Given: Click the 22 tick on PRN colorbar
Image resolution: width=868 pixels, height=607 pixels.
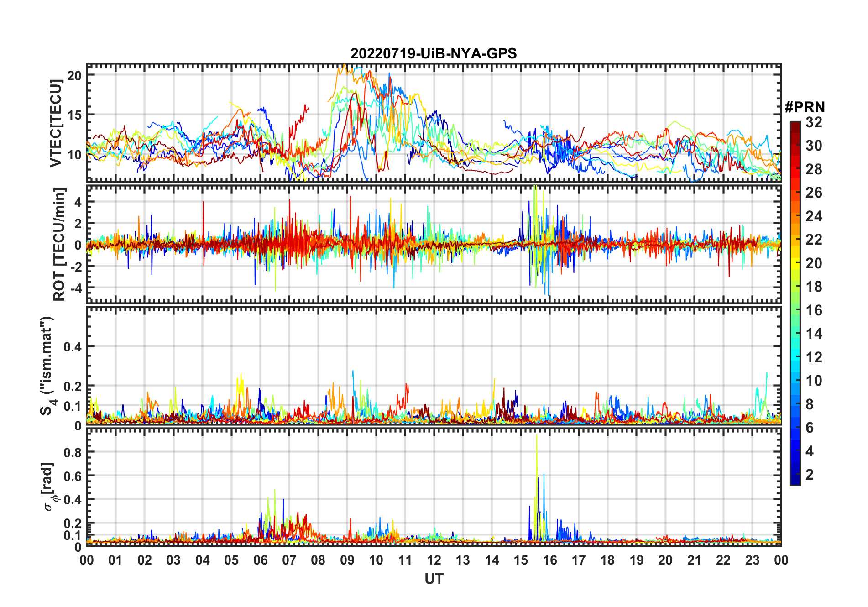Looking at the screenshot, I should pyautogui.click(x=814, y=240).
